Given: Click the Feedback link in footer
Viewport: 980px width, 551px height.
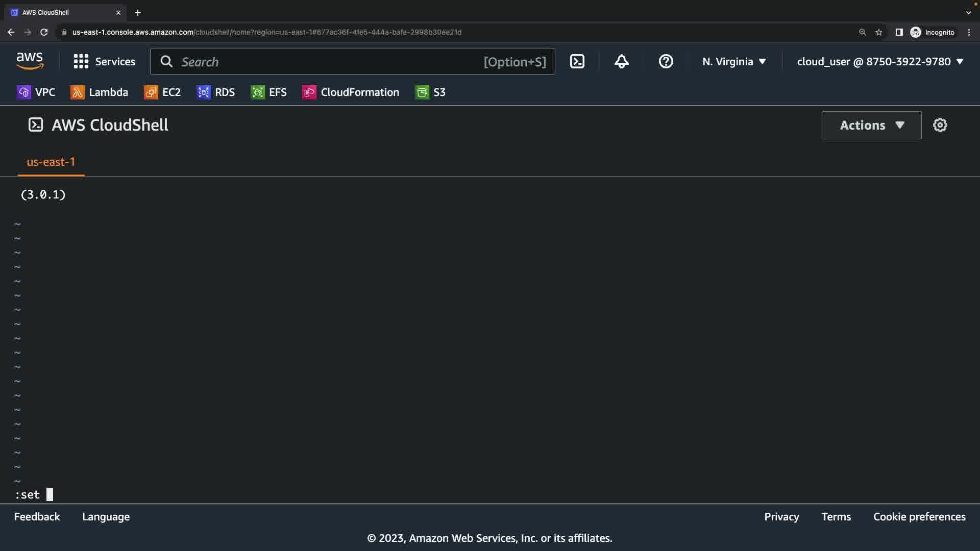Looking at the screenshot, I should 37,517.
